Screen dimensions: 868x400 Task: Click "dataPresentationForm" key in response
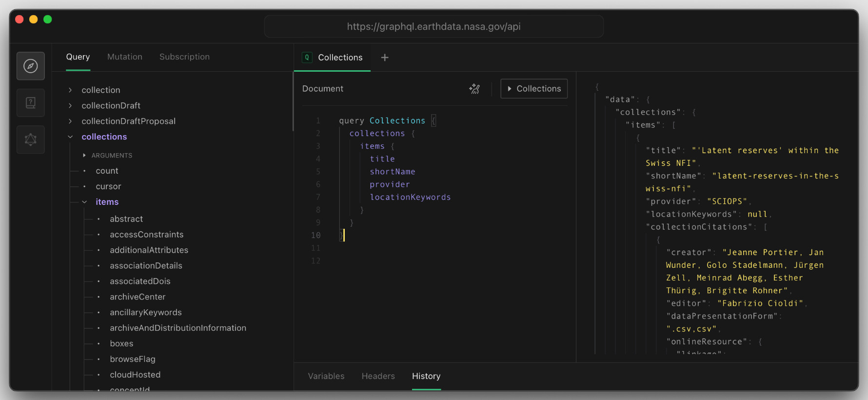(x=722, y=316)
